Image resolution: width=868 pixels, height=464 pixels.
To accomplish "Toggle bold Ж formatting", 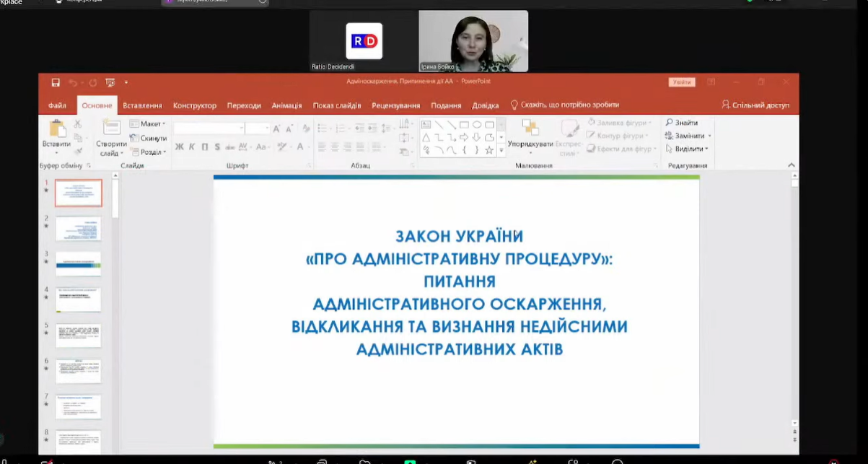I will point(180,147).
